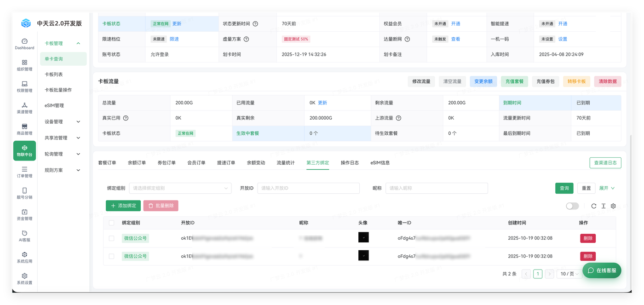Focus the 昵称 input field
This screenshot has height=305, width=644.
[x=437, y=188]
